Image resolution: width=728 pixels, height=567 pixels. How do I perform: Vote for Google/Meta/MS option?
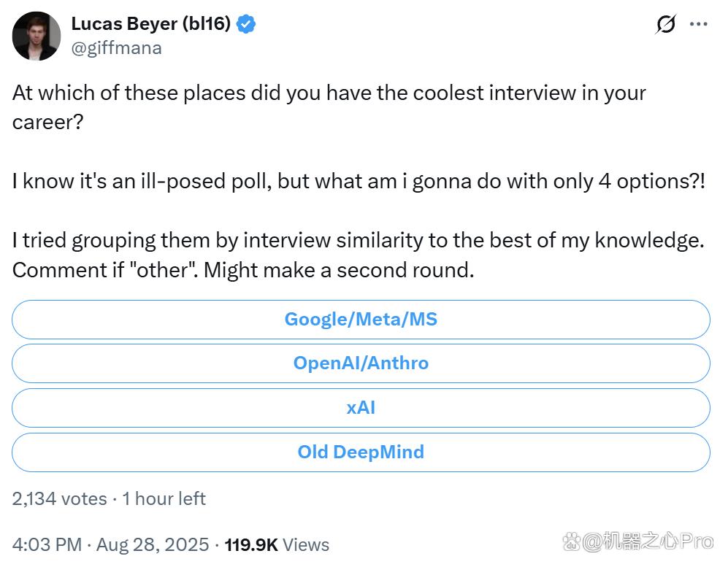click(361, 319)
